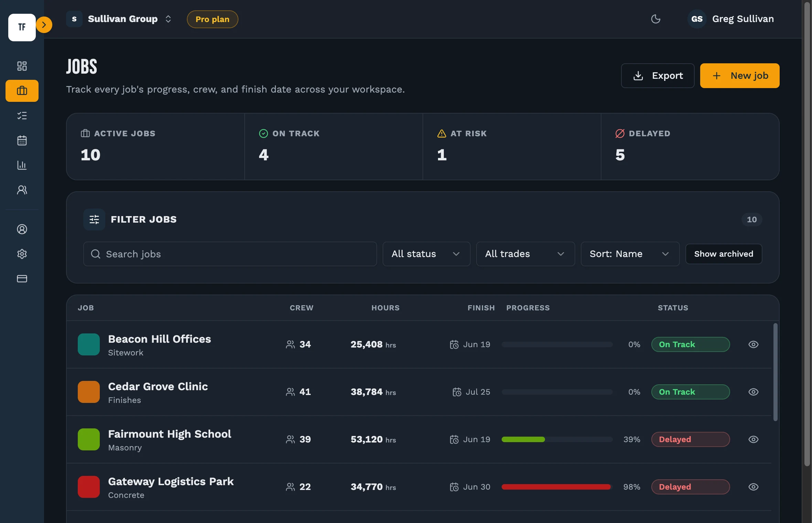Click the crew icon for Beacon Hill Offices
The image size is (812, 523).
click(290, 344)
